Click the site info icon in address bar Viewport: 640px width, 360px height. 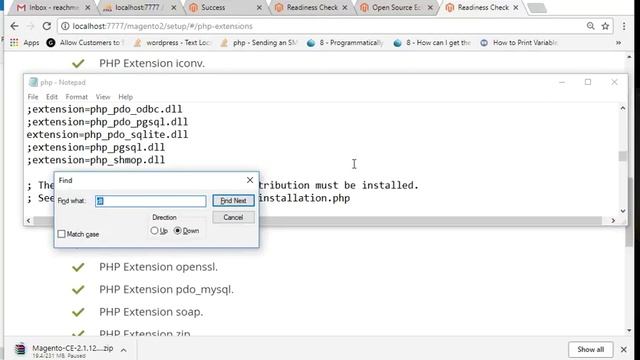65,26
